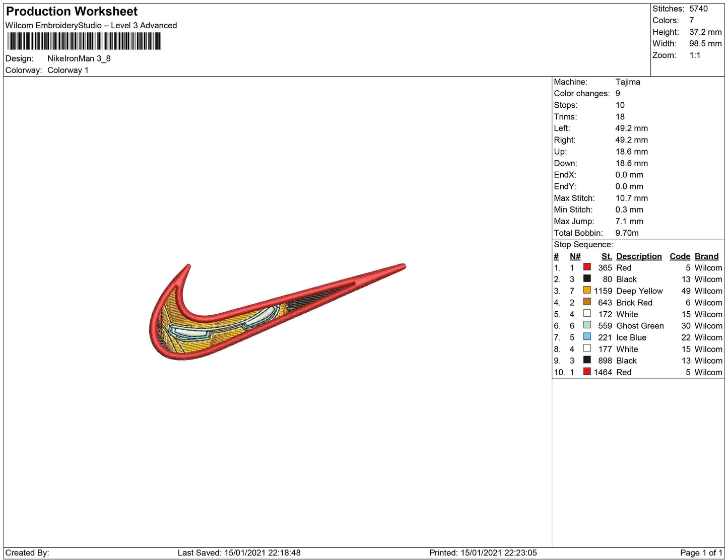Click the "EndX:" label
The width and height of the screenshot is (728, 560).
click(565, 175)
